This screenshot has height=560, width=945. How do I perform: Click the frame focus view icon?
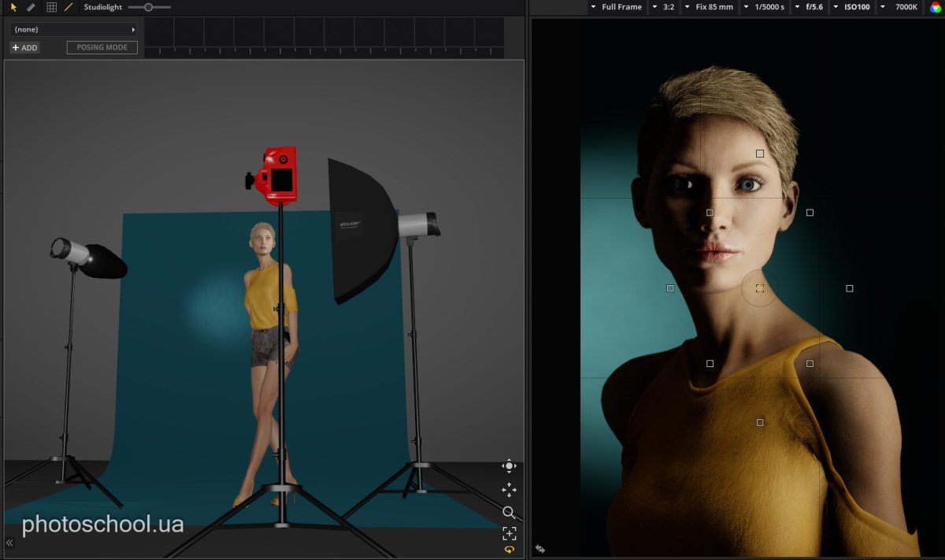510,533
